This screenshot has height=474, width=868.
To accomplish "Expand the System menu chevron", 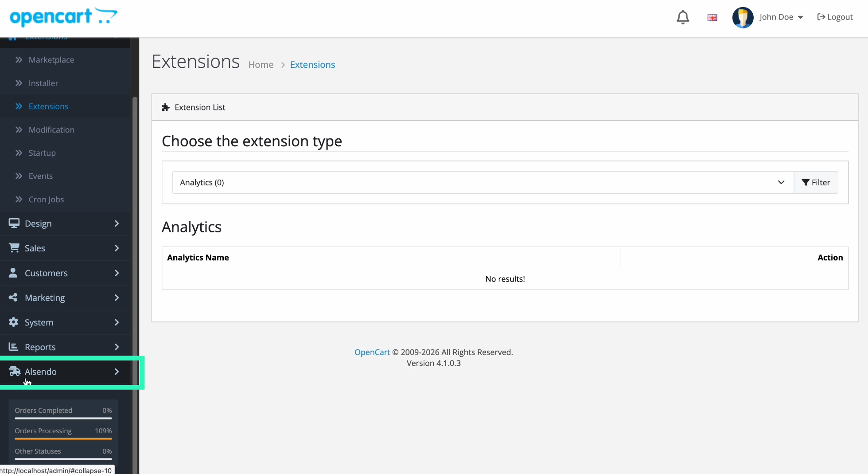I will (117, 322).
